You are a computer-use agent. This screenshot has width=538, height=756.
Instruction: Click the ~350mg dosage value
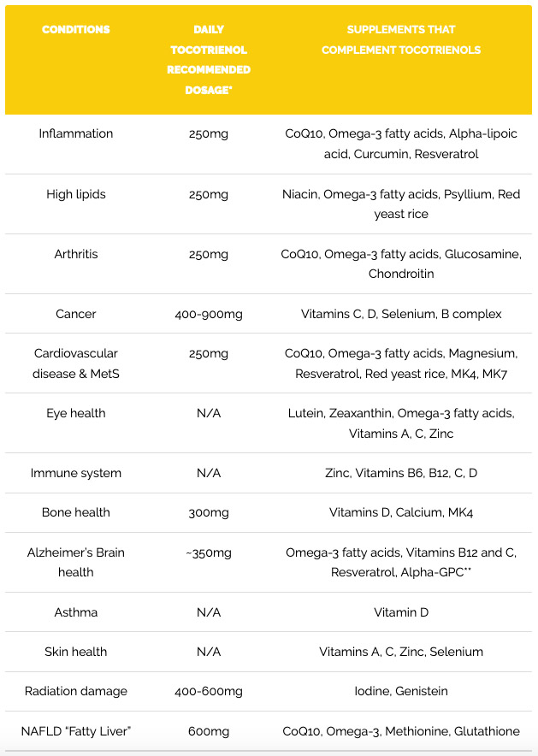coord(209,552)
